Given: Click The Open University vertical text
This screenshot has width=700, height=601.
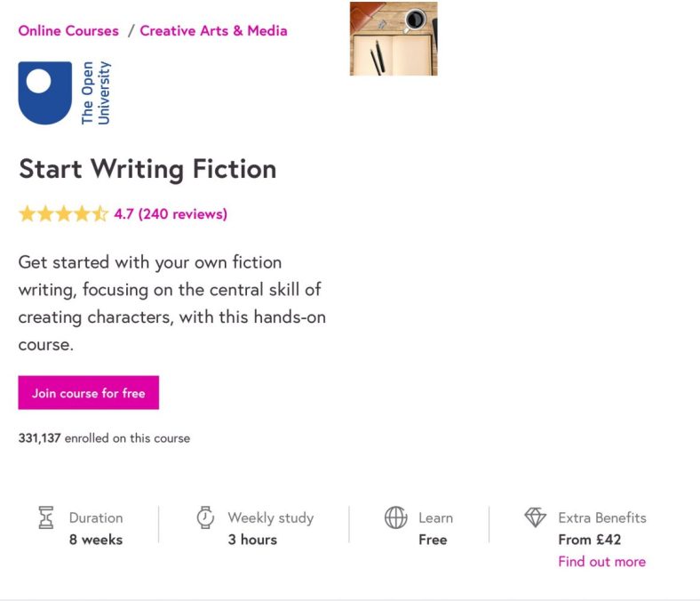Looking at the screenshot, I should pos(95,92).
